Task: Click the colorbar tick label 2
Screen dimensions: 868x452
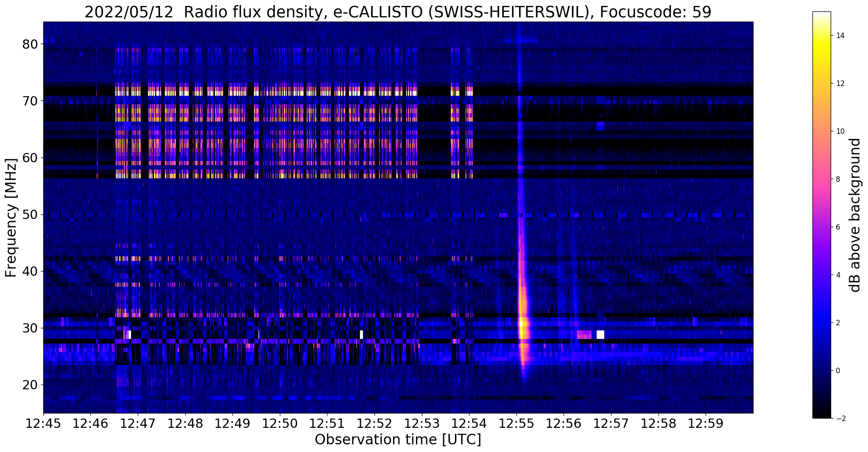Action: coord(838,323)
